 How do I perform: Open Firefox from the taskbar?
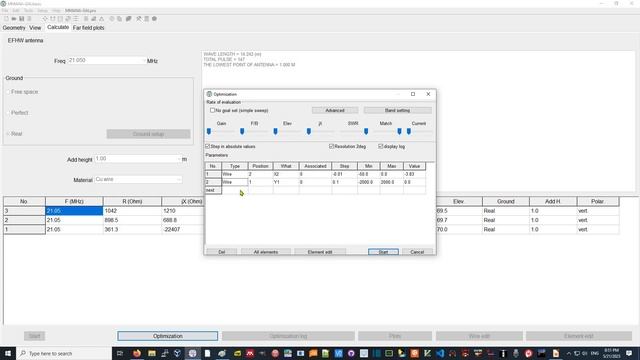click(137, 353)
